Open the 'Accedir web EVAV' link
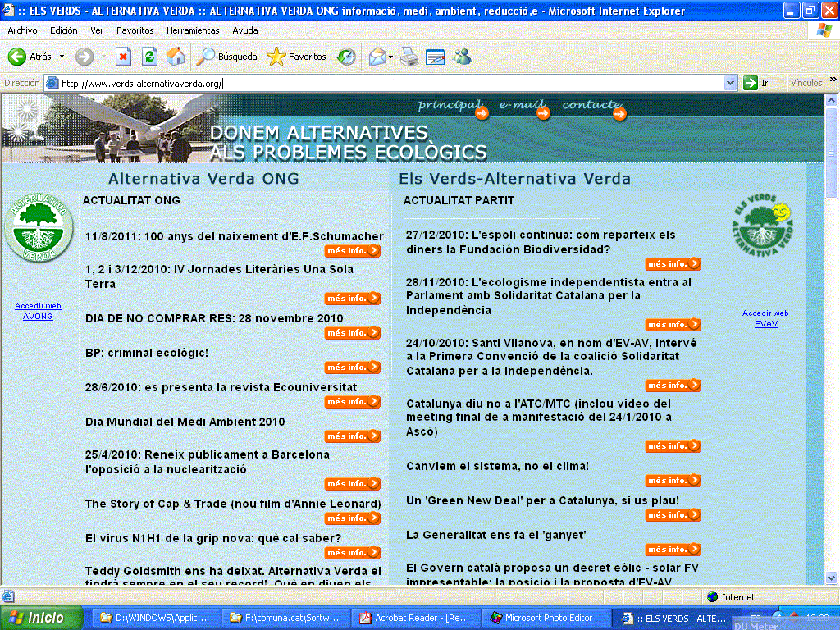 pyautogui.click(x=765, y=318)
